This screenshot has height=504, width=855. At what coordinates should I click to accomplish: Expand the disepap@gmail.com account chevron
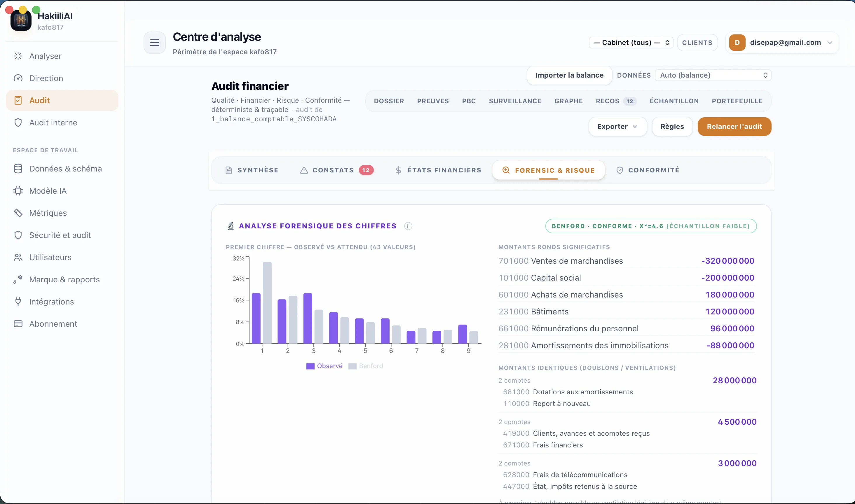tap(830, 43)
